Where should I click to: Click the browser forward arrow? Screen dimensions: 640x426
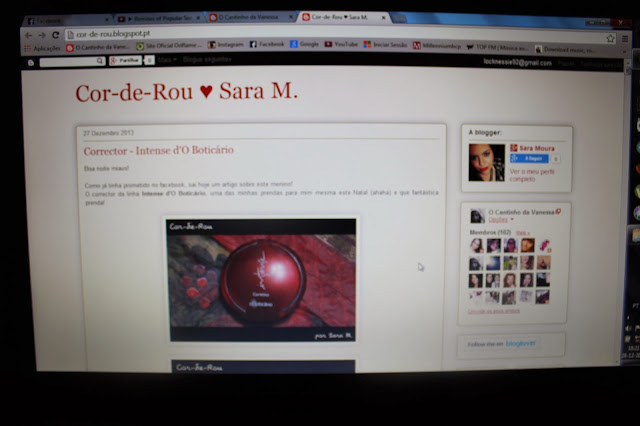click(x=42, y=36)
